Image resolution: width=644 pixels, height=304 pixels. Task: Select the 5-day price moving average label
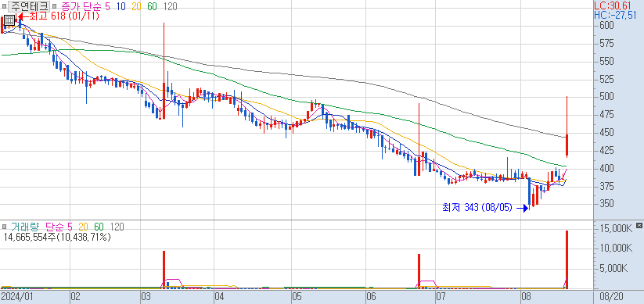pos(108,6)
